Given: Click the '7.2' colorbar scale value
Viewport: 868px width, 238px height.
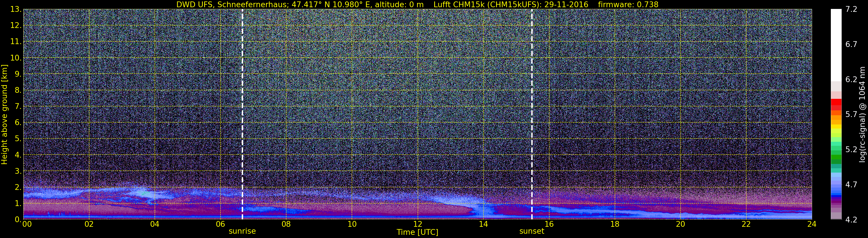Looking at the screenshot, I should tap(851, 9).
